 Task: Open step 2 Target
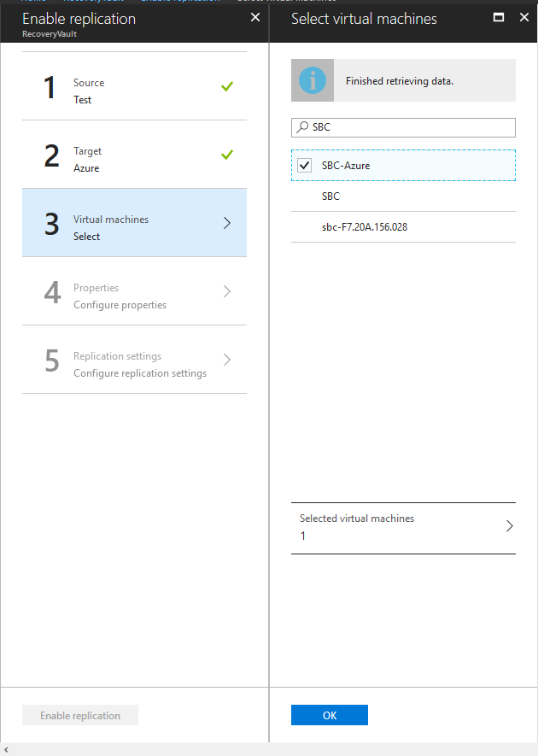tap(134, 155)
